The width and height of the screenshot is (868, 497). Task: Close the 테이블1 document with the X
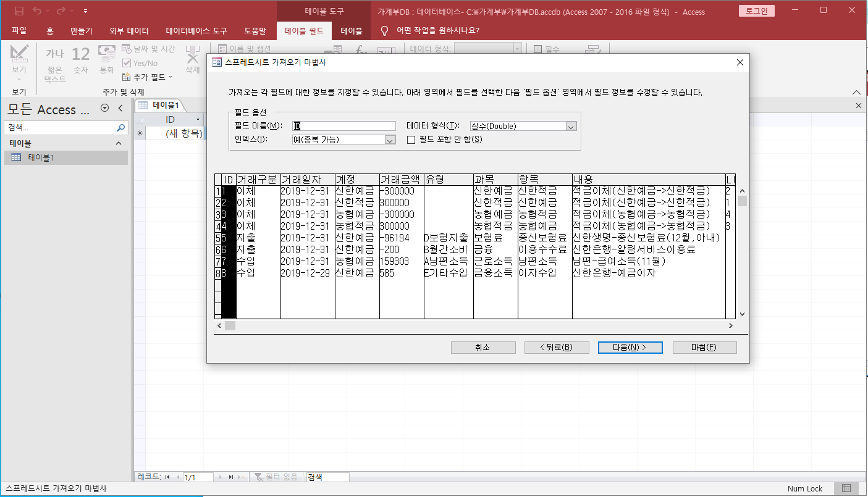point(858,106)
